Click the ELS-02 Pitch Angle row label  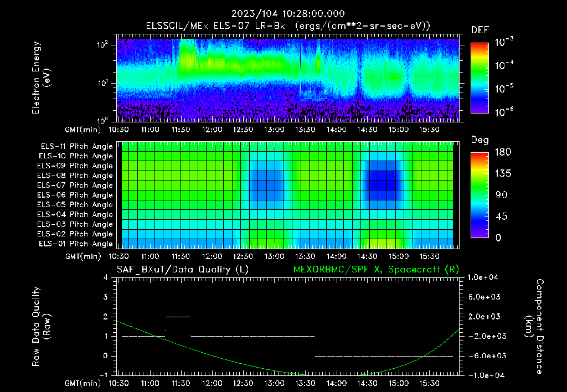75,234
